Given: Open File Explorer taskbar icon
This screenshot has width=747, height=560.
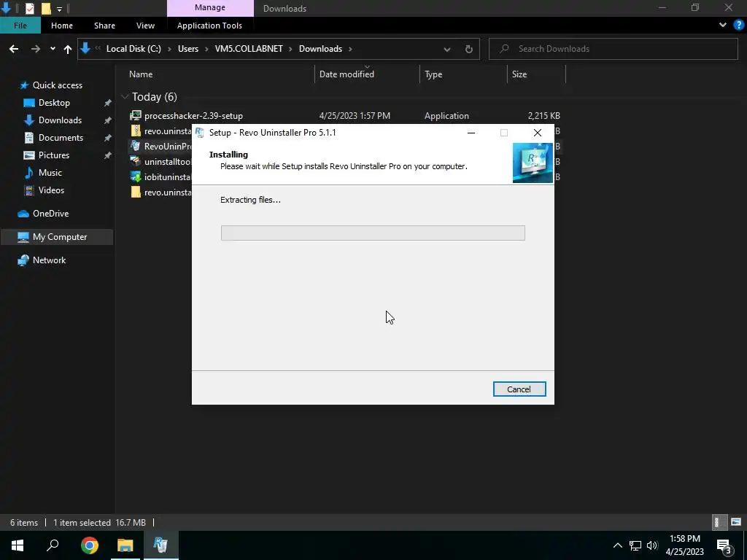Looking at the screenshot, I should (125, 545).
